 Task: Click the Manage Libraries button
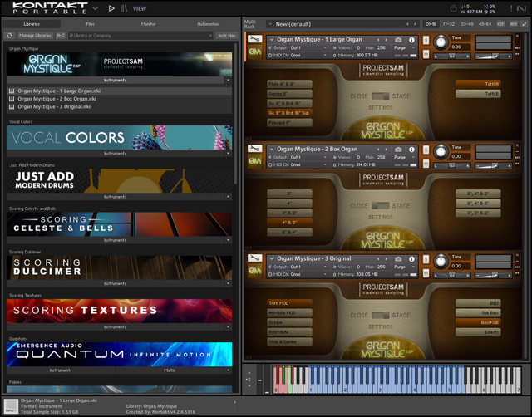[x=35, y=35]
